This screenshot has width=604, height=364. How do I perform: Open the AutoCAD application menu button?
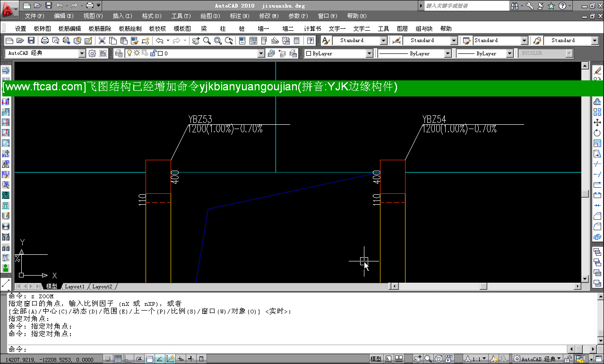pos(9,9)
